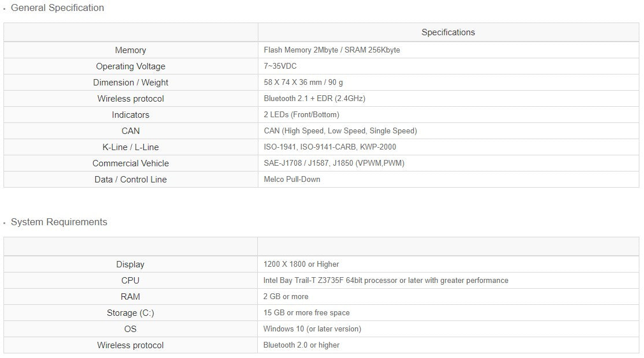Screen dimensions: 644x358
Task: Click the 2 LEDs (Front/Bottom) text
Action: click(302, 115)
